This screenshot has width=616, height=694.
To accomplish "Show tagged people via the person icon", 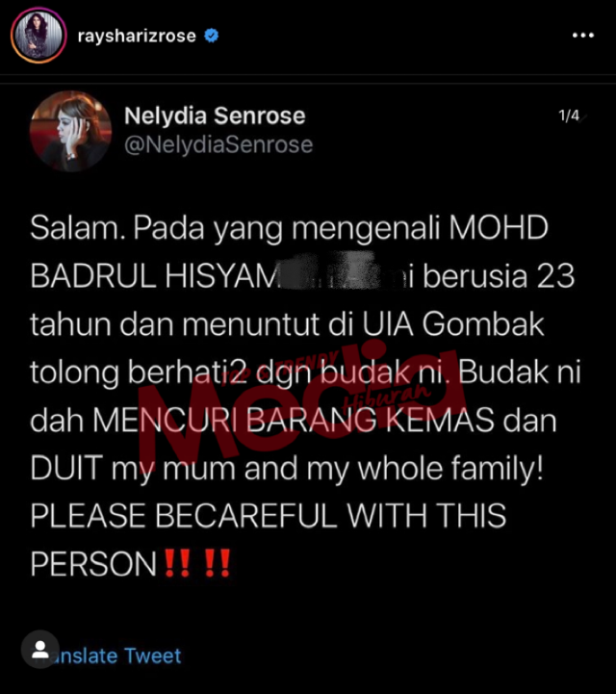I will [x=40, y=650].
